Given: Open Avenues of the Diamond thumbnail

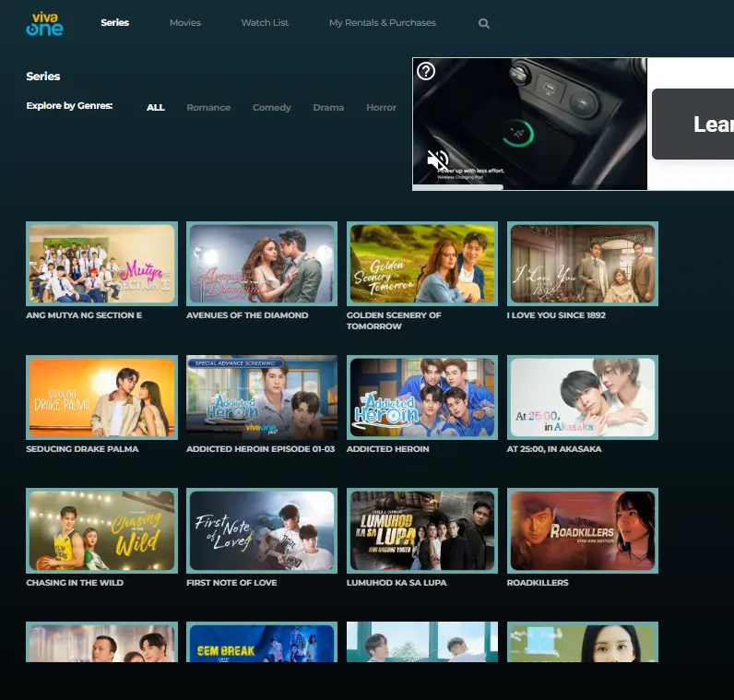Looking at the screenshot, I should pyautogui.click(x=262, y=264).
